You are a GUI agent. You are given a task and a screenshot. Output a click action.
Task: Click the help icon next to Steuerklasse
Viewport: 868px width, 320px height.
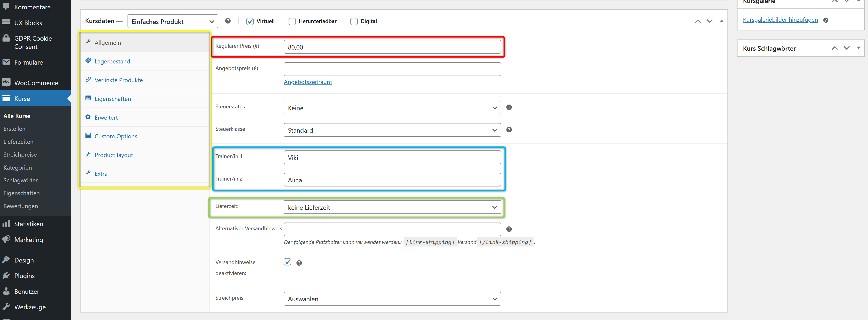tap(509, 130)
